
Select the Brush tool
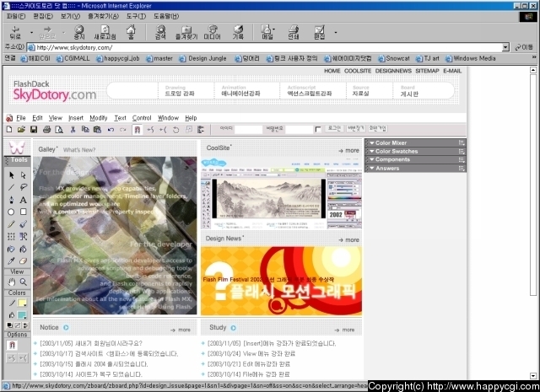[x=23, y=224]
